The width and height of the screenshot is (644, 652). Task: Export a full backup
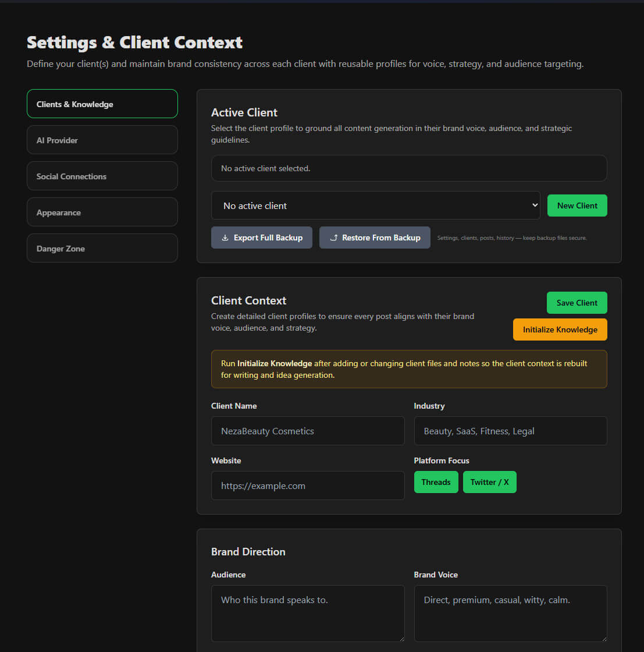[262, 238]
